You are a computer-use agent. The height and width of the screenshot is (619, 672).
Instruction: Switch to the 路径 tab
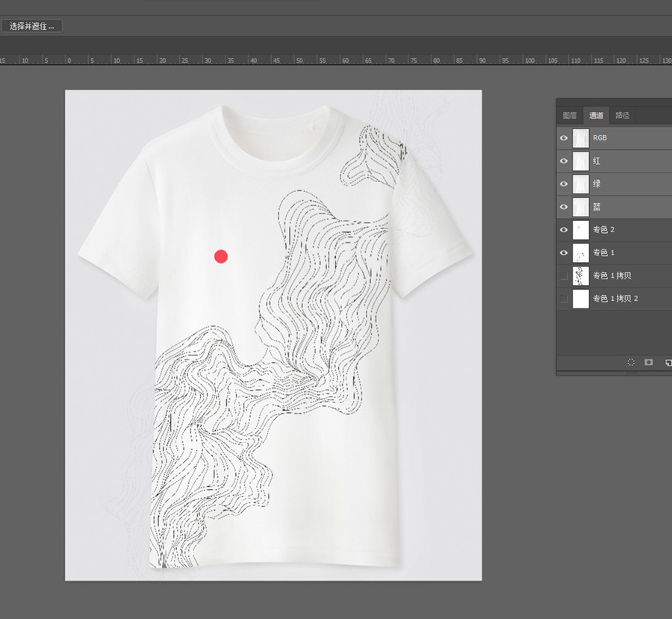click(622, 115)
